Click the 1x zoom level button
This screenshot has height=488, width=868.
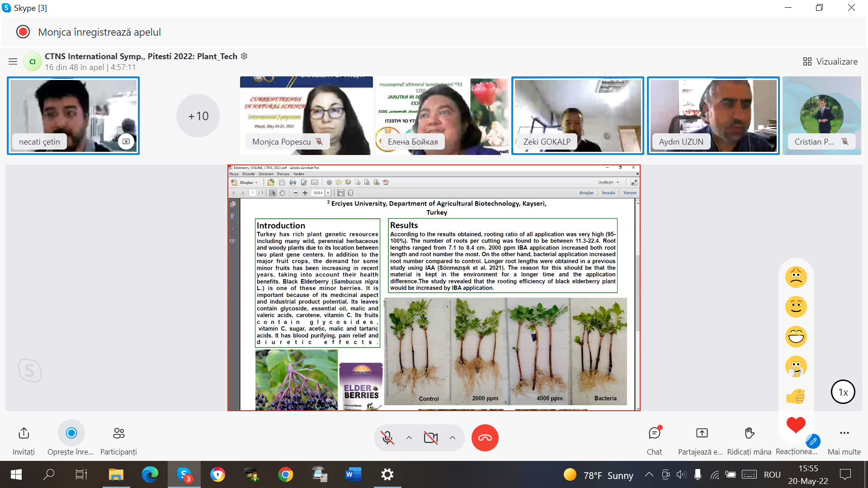[843, 392]
